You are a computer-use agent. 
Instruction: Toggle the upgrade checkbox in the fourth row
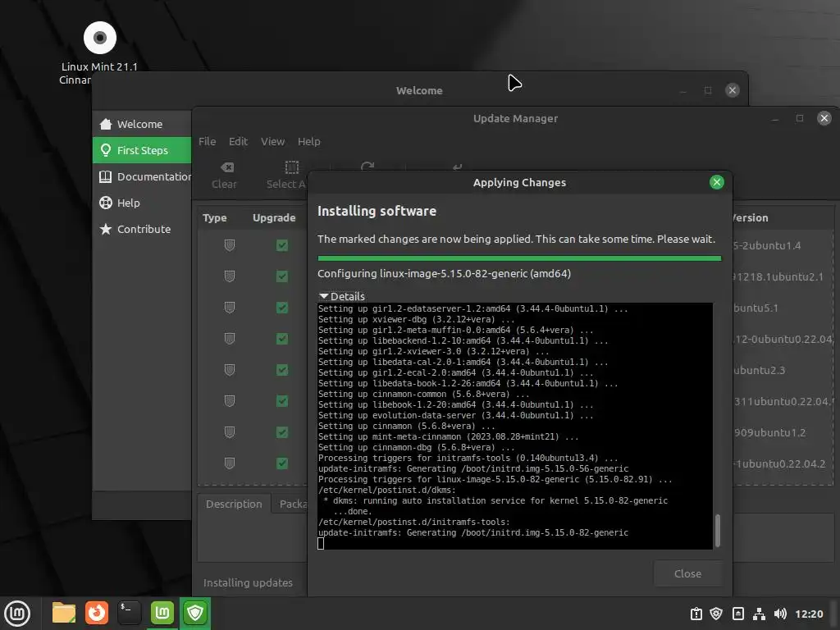[282, 339]
